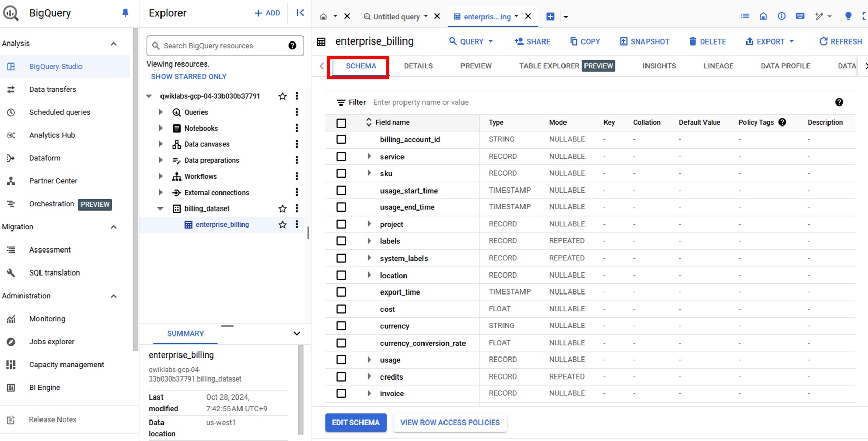Open the EXPORT dropdown
Image resolution: width=868 pixels, height=441 pixels.
pyautogui.click(x=770, y=41)
